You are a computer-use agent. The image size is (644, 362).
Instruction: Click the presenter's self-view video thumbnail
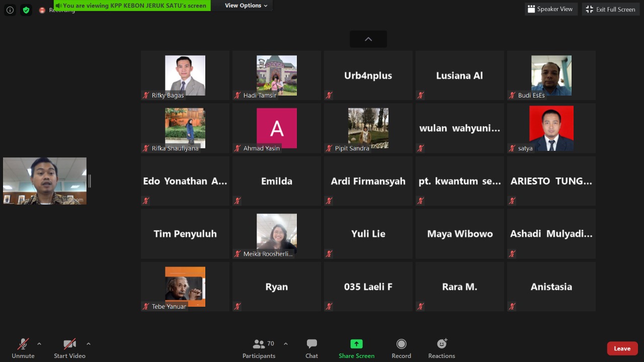coord(45,181)
